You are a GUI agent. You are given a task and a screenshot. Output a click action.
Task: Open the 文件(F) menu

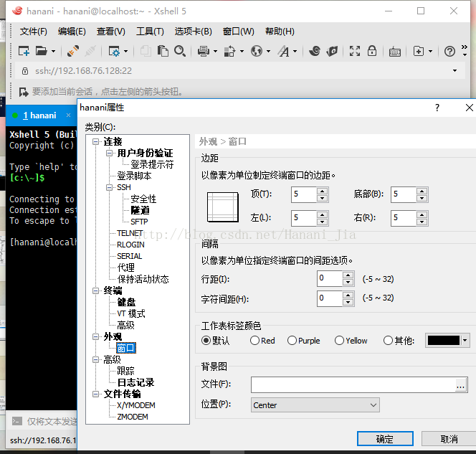[x=34, y=32]
